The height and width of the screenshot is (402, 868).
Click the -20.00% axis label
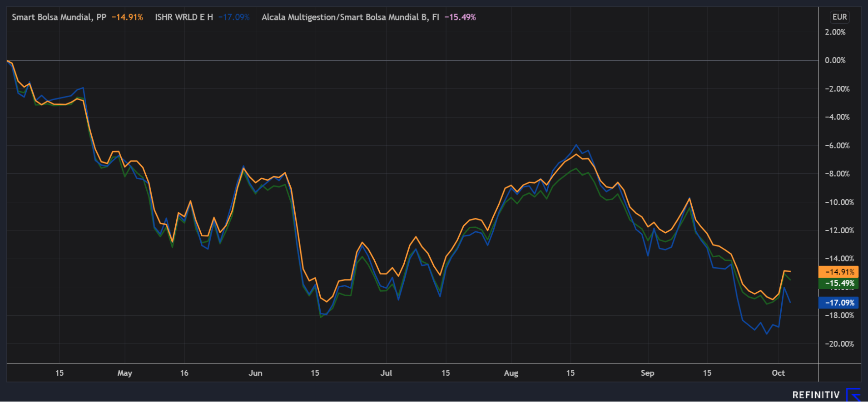point(839,344)
